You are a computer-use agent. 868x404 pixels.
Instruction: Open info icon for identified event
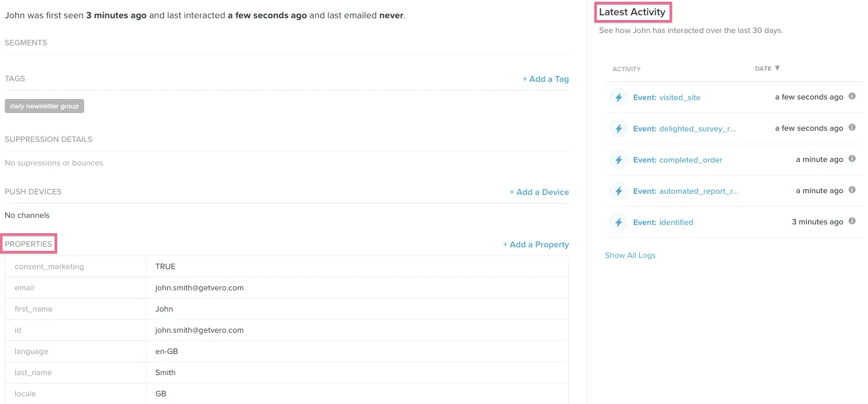point(852,221)
